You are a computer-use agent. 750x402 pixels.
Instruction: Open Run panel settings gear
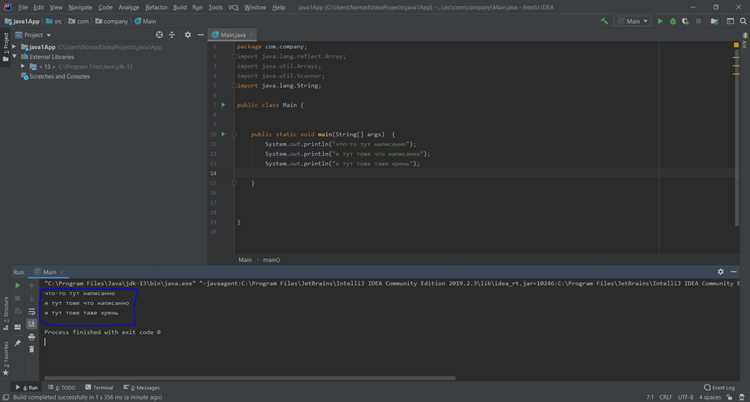coord(721,271)
